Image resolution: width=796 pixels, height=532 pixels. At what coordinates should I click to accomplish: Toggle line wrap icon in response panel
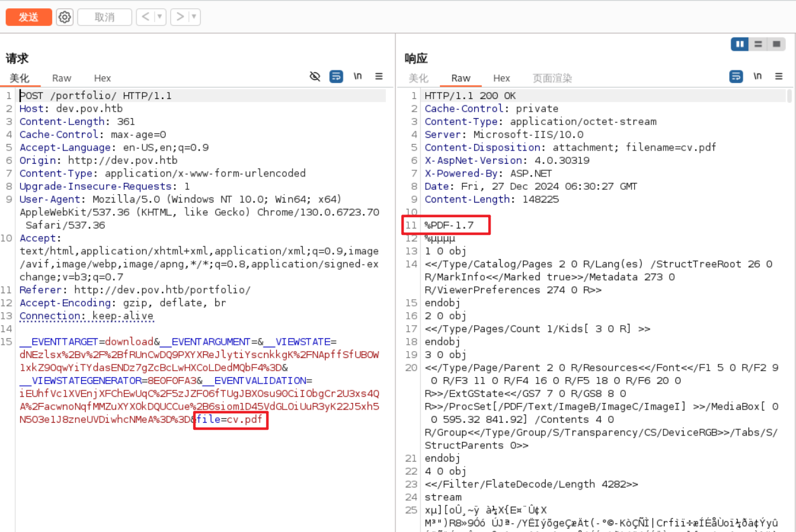736,77
